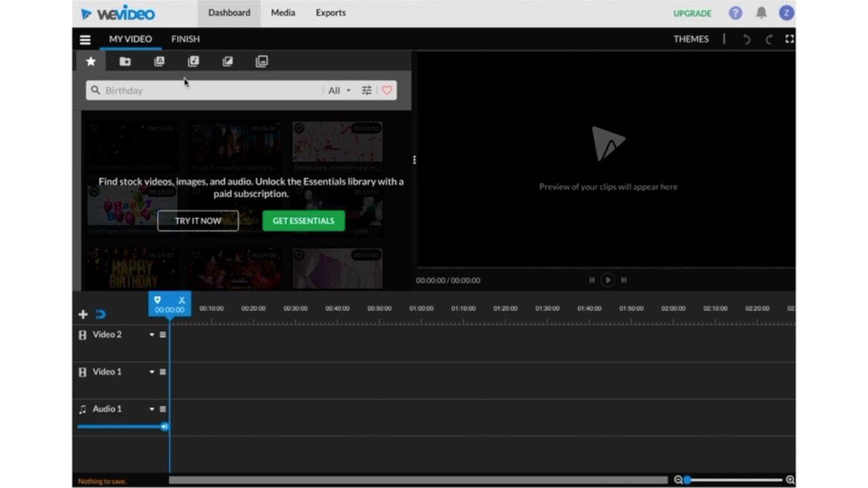Zoom in the timeline
This screenshot has width=868, height=488.
[790, 480]
